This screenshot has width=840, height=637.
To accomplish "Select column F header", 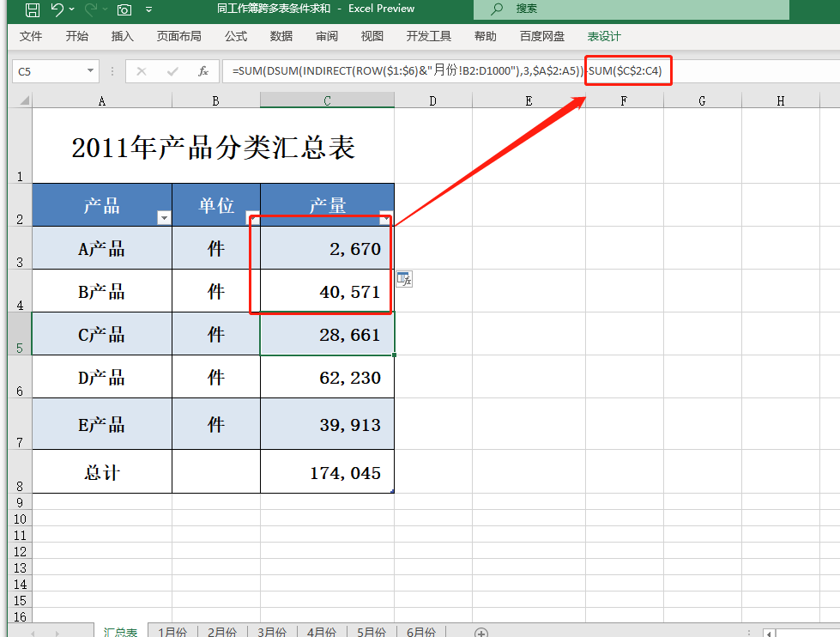I will tap(624, 100).
